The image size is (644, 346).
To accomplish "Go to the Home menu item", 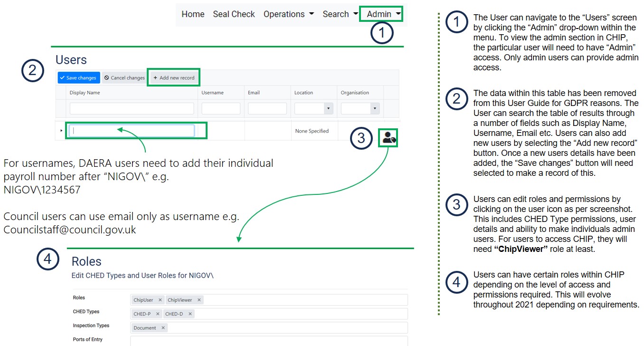I will [193, 14].
